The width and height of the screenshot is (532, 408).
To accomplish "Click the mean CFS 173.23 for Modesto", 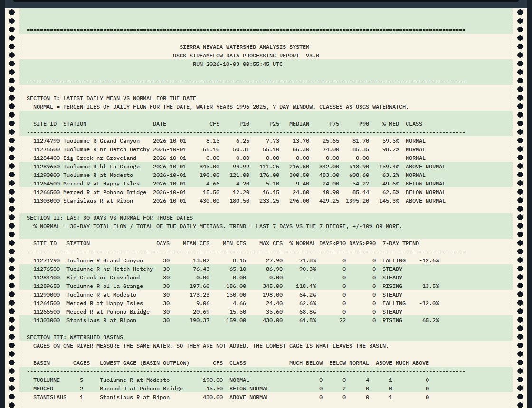I will click(x=199, y=295).
